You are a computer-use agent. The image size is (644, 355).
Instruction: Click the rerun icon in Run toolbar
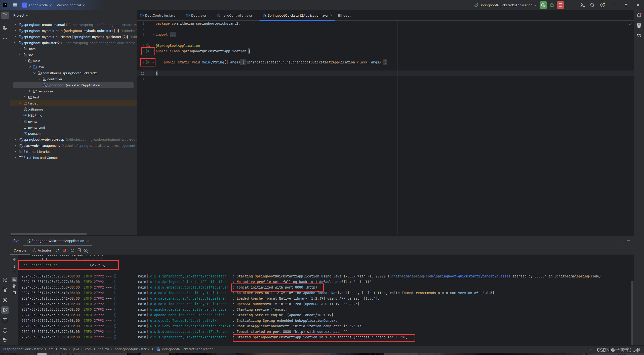57,250
